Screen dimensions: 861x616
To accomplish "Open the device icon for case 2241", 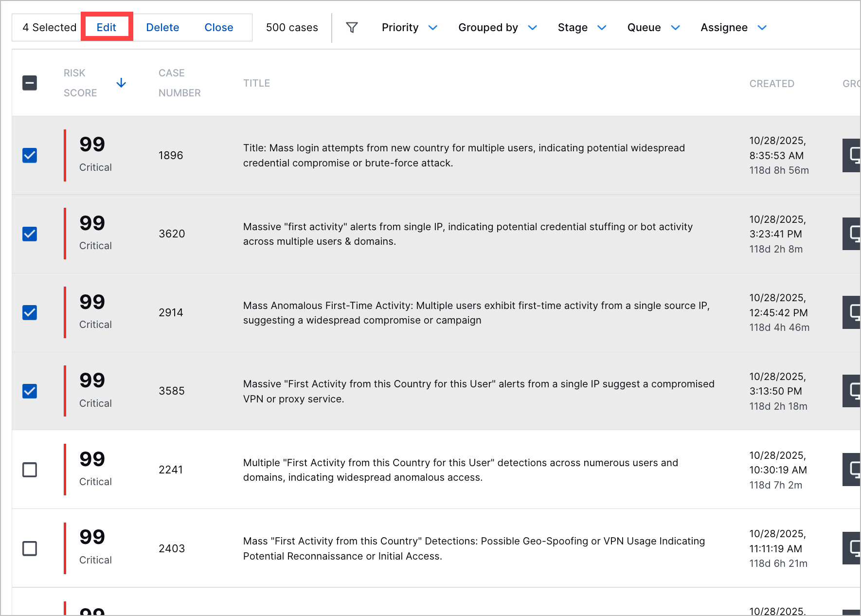I will pos(852,470).
